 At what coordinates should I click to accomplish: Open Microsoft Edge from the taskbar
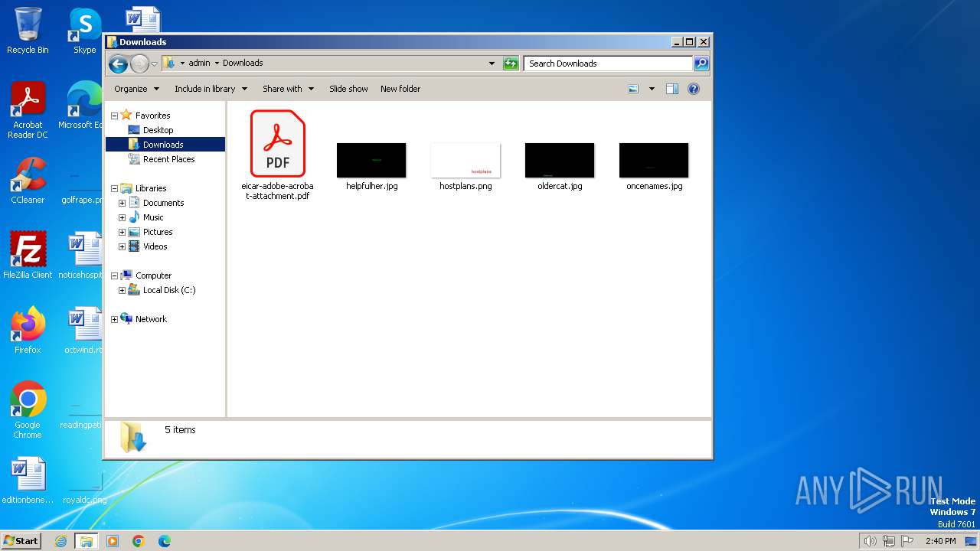[164, 541]
